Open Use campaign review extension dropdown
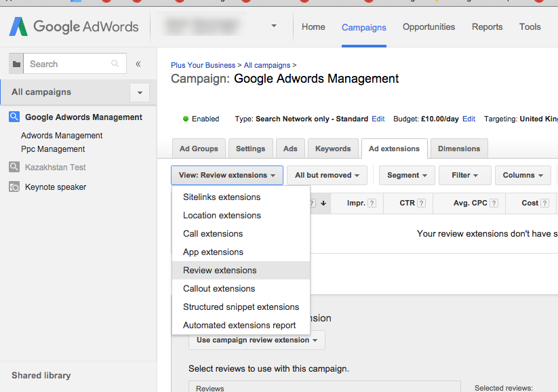The image size is (558, 392). (x=256, y=340)
